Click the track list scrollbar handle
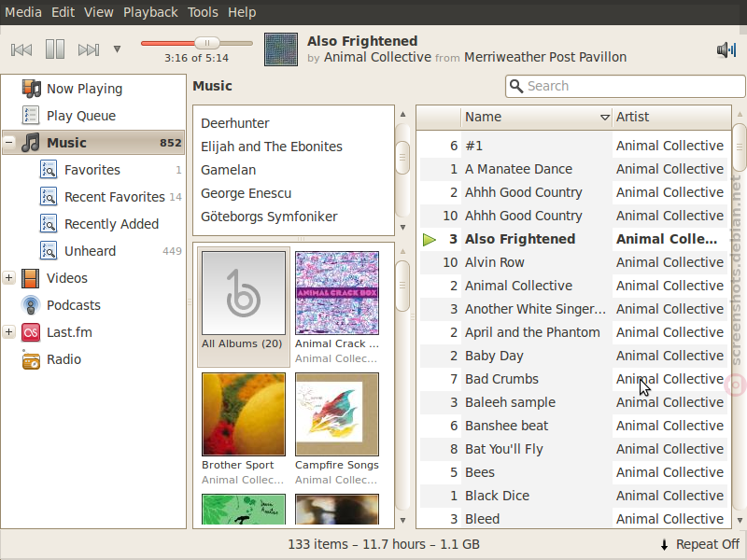The height and width of the screenshot is (560, 747). pyautogui.click(x=740, y=147)
